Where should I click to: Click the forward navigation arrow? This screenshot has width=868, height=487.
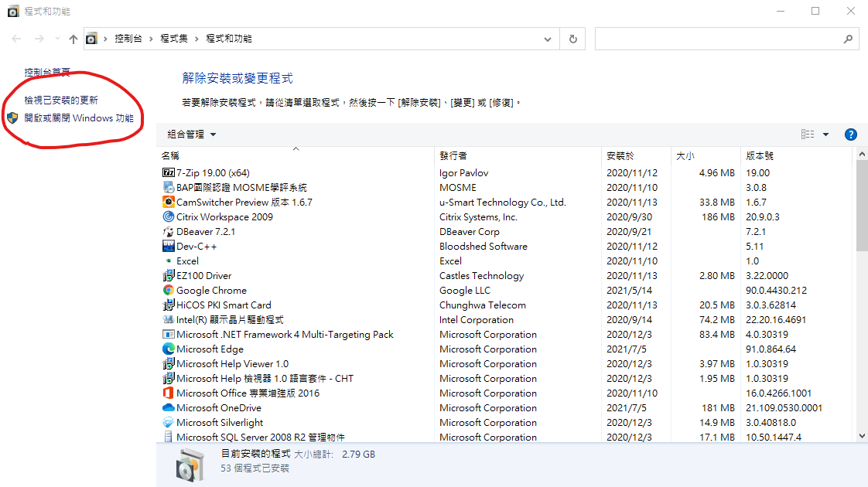pos(39,39)
